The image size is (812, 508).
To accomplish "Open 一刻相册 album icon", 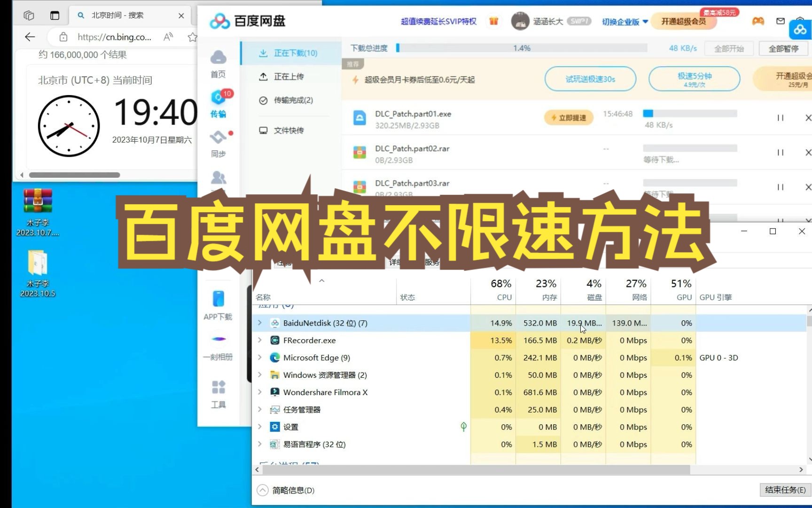I will pyautogui.click(x=218, y=339).
